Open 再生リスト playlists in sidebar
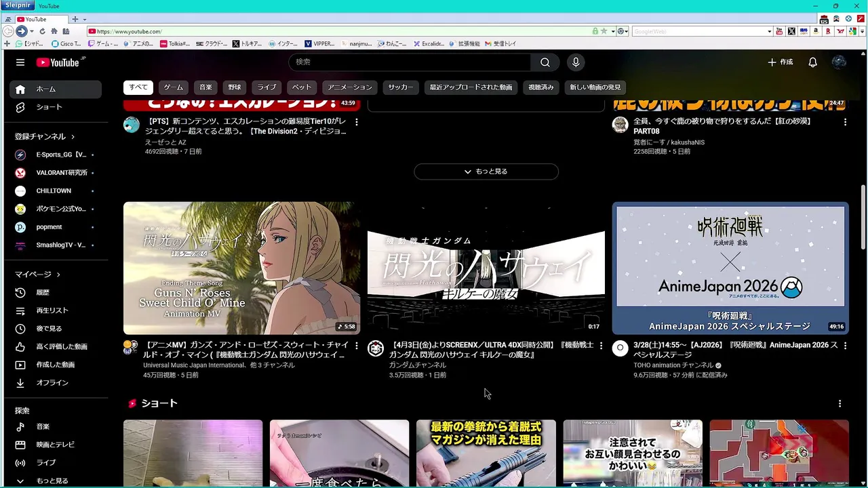This screenshot has height=488, width=868. 56,310
